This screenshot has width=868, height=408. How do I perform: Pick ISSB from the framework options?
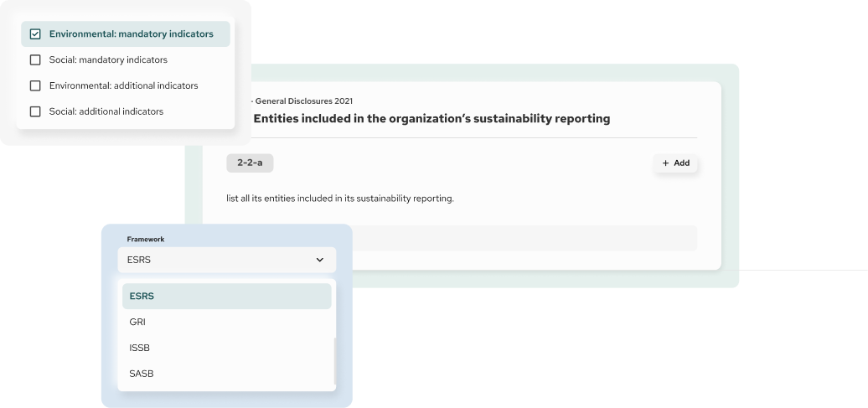coord(140,348)
